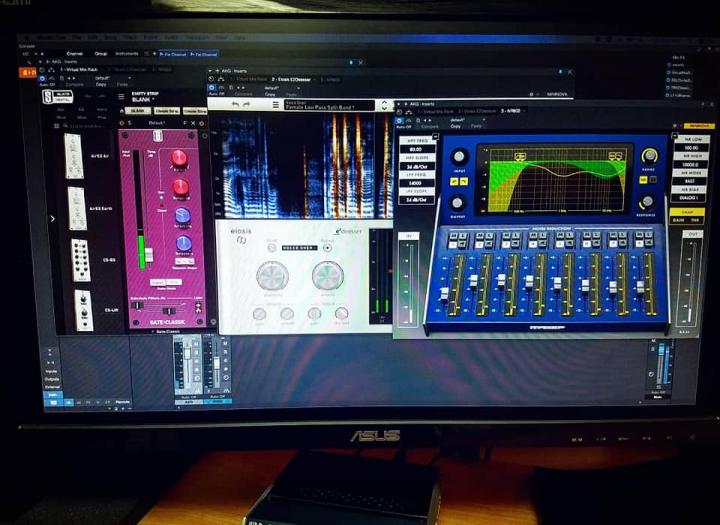Click the undo arrow in E2Deesser

coord(235,105)
